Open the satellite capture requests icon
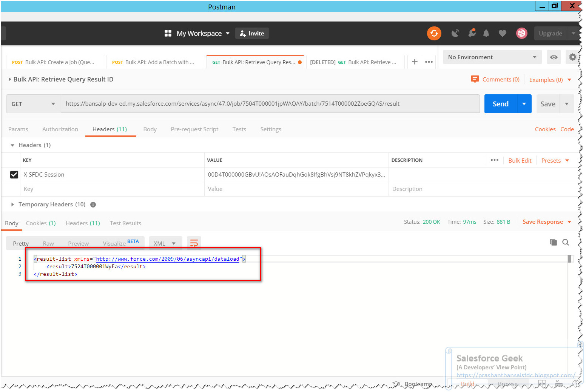Viewport: 586px width, 392px height. point(455,33)
